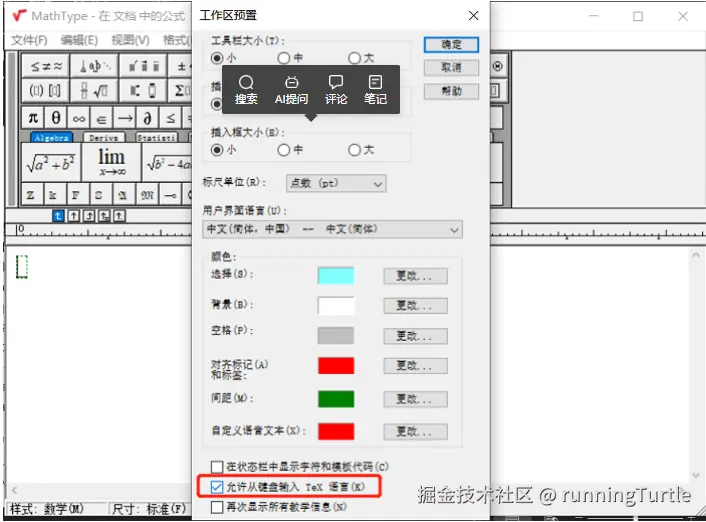Select the highlighted blue small-bar tab icon
This screenshot has width=706, height=522.
tap(58, 216)
